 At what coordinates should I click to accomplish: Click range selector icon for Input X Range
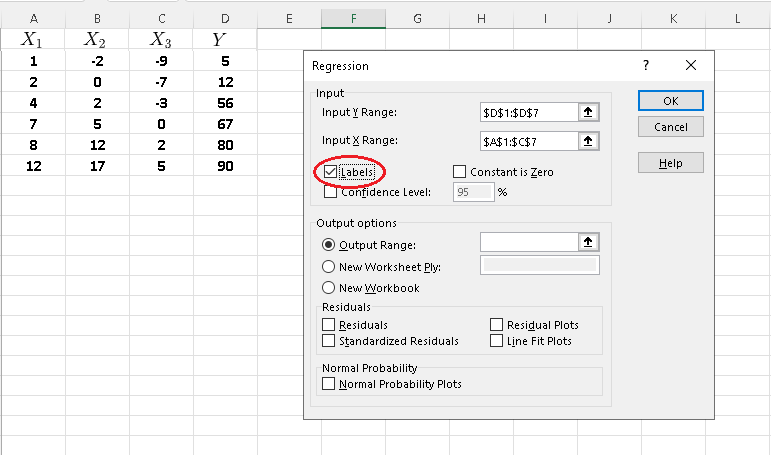[x=588, y=141]
